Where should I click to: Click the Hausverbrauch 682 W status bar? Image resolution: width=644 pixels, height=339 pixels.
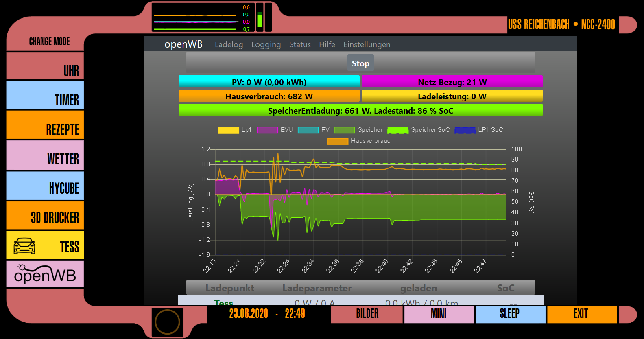pyautogui.click(x=269, y=96)
